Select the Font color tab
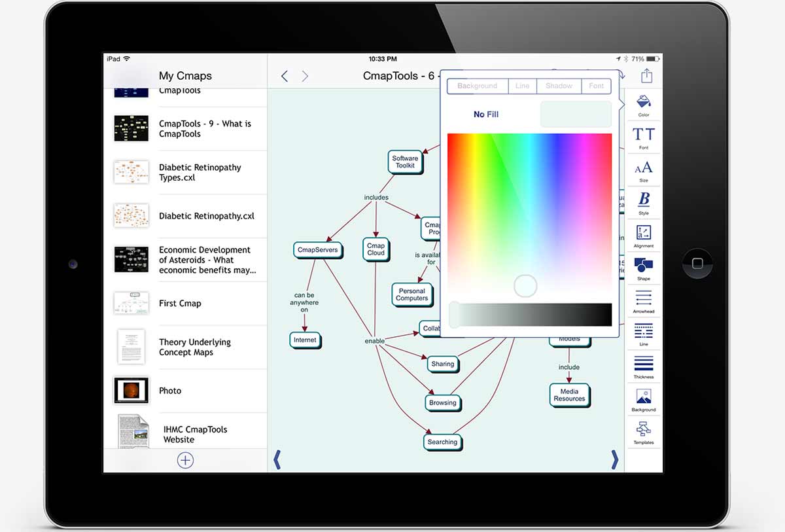The height and width of the screenshot is (532, 785). coord(596,86)
